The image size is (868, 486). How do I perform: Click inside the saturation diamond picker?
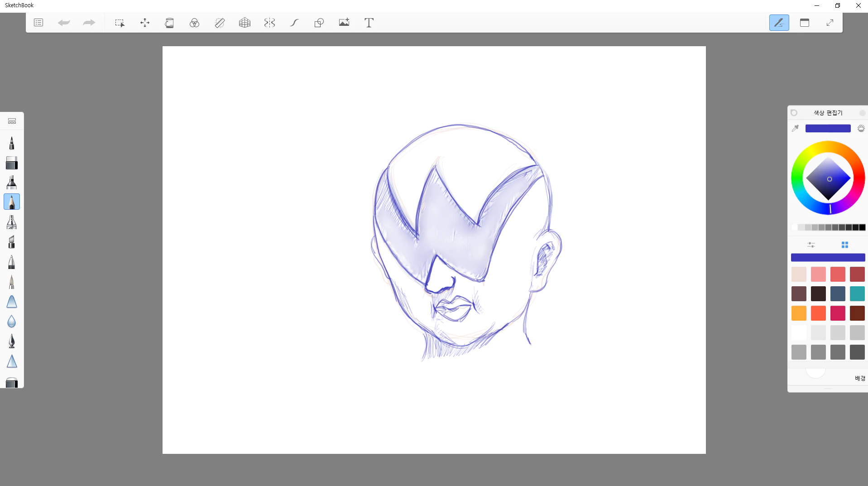(x=828, y=178)
